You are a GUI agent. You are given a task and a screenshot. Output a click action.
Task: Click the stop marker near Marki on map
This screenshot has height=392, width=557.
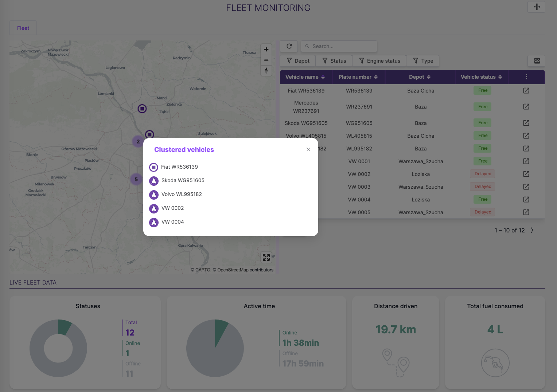tap(142, 109)
